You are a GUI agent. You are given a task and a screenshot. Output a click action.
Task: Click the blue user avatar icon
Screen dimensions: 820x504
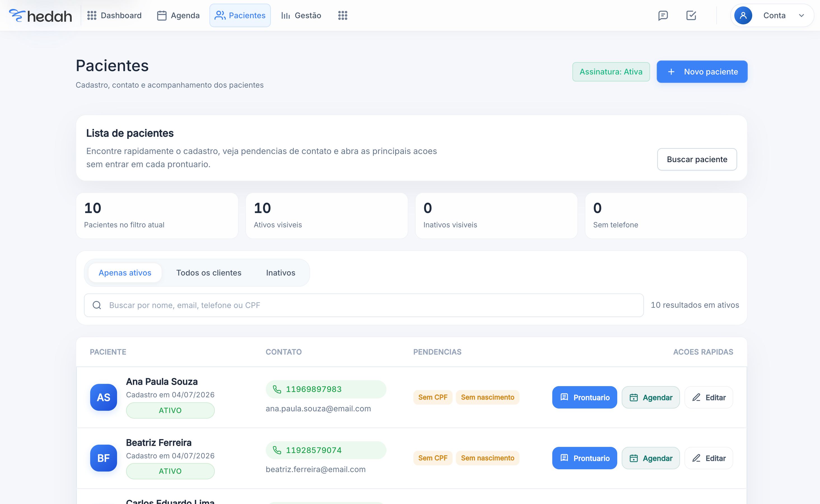tap(743, 16)
